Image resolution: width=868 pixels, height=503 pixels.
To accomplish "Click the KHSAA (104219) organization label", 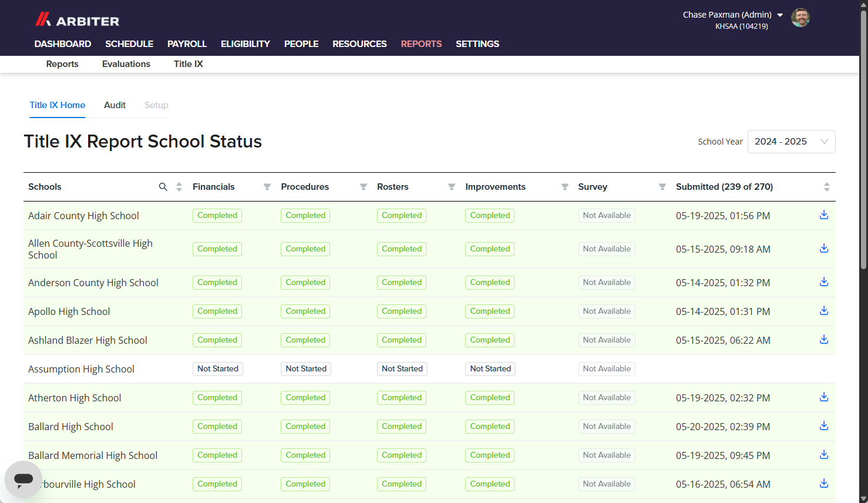I will pos(741,26).
